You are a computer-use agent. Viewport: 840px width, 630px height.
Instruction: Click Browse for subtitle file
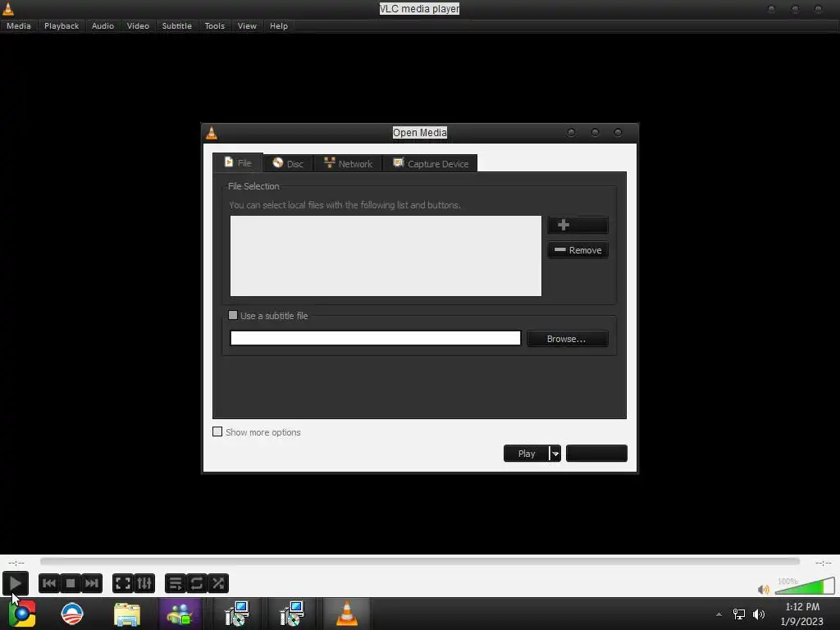pyautogui.click(x=567, y=339)
